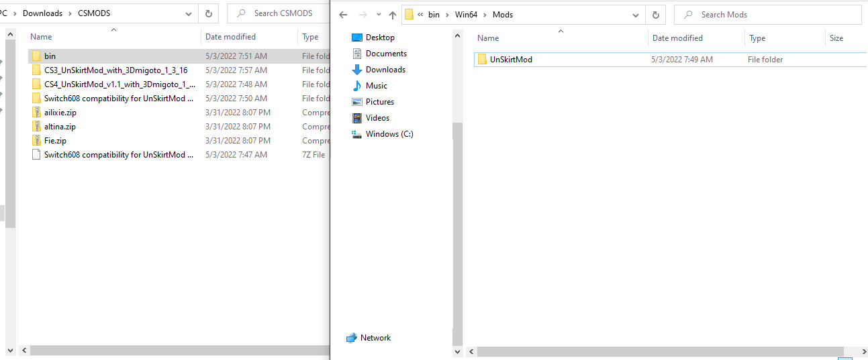Expand hidden path chevron before bin breadcrumb

420,15
